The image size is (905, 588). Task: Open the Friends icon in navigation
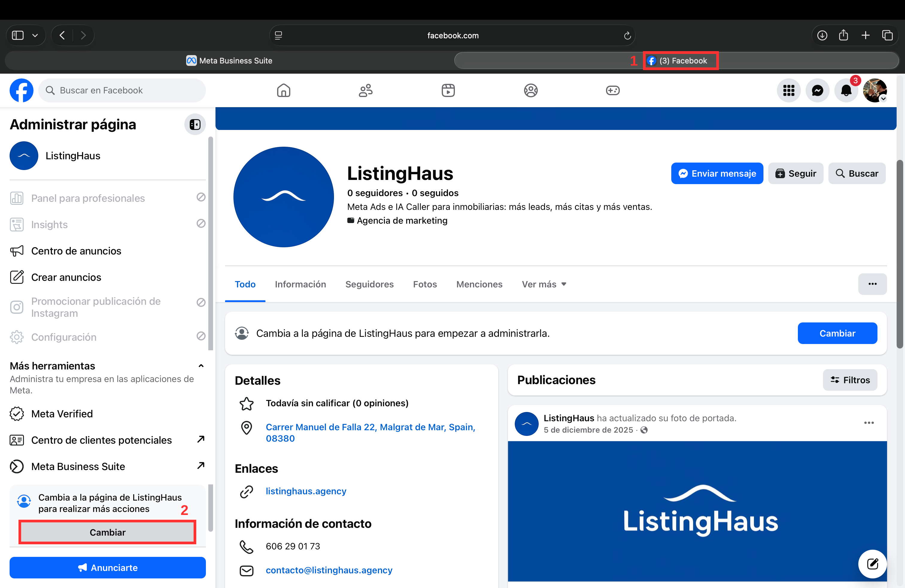pos(365,90)
